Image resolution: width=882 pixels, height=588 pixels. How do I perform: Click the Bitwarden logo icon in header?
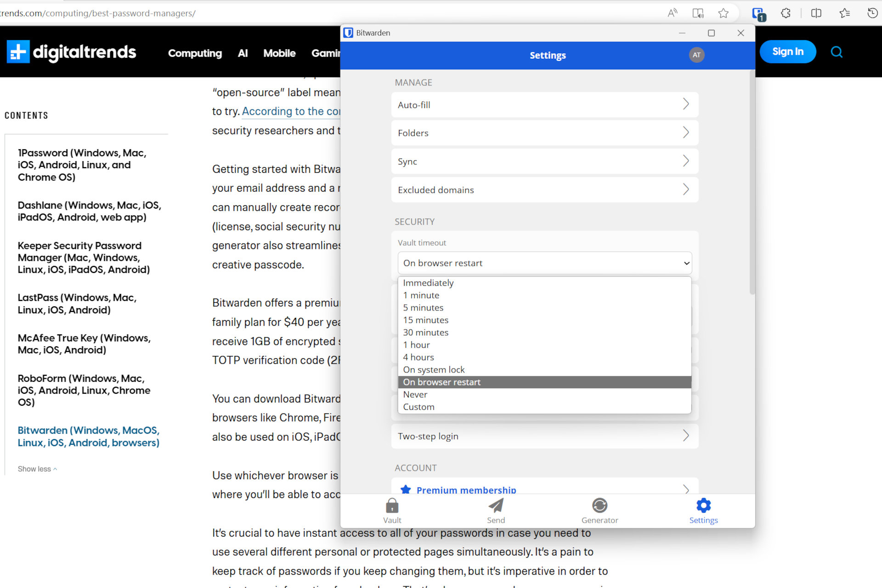[x=348, y=32]
